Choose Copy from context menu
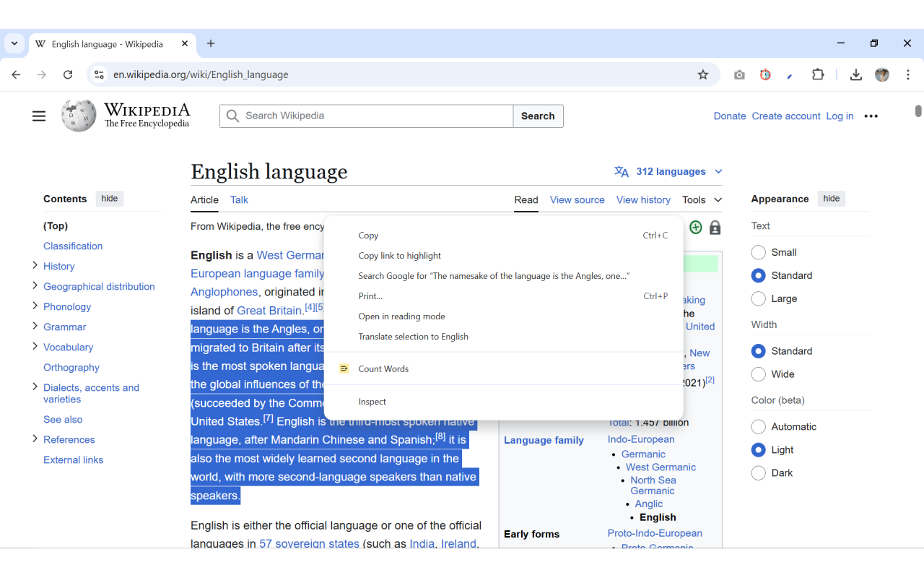The image size is (924, 578). pos(504,236)
